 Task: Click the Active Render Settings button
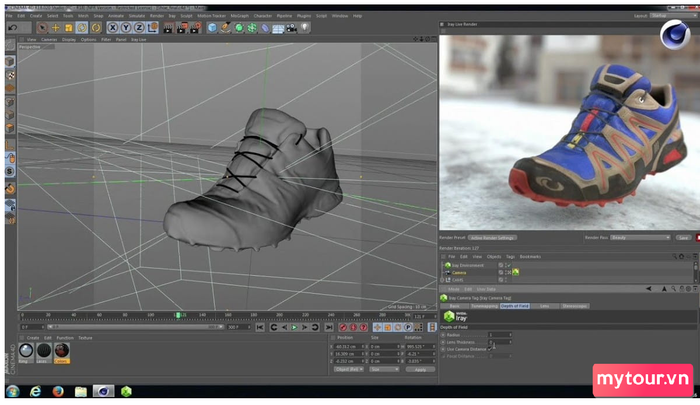(x=492, y=238)
